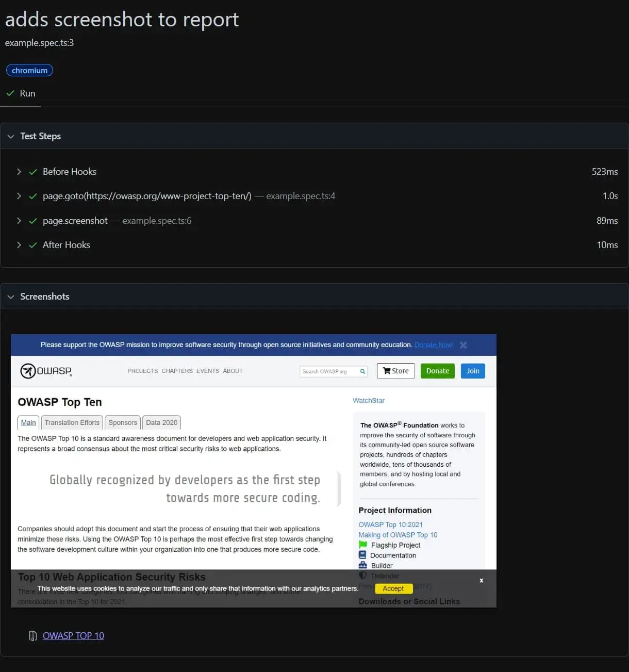The width and height of the screenshot is (629, 672).
Task: Click the Builder icon
Action: (363, 565)
